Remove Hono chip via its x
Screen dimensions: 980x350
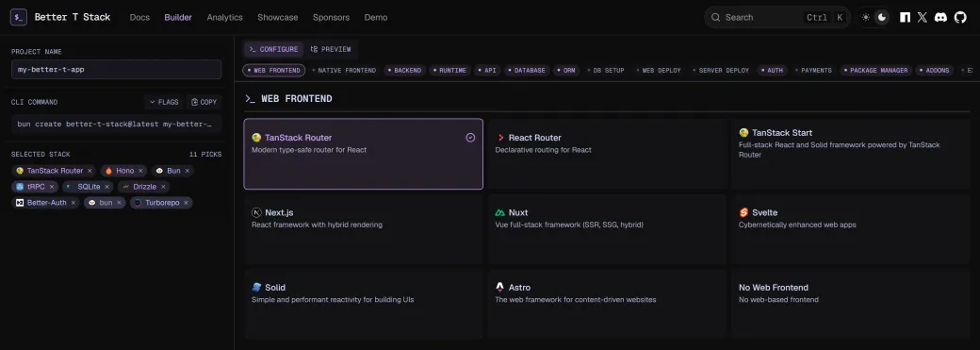tap(140, 171)
